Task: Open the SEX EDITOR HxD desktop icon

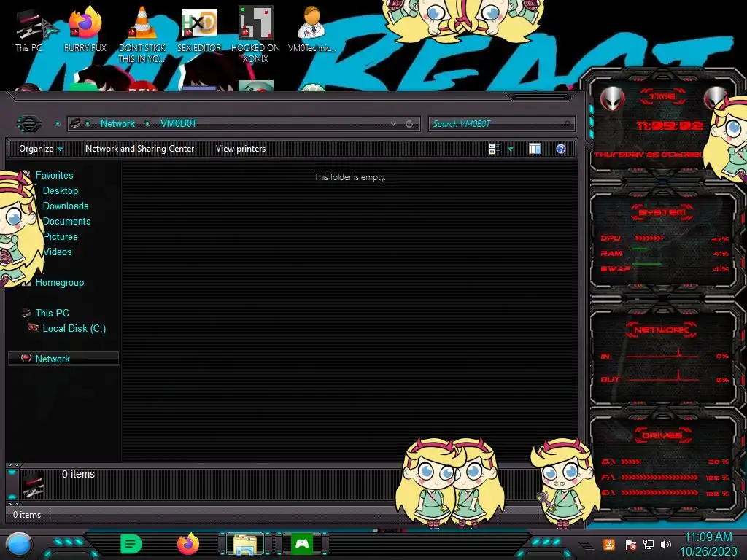Action: (x=199, y=31)
